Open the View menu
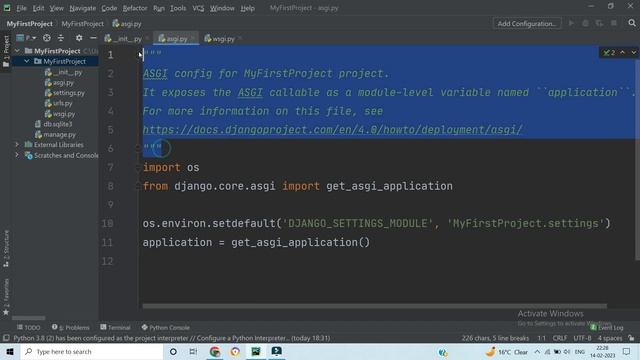Image resolution: width=640 pixels, height=360 pixels. tap(56, 8)
